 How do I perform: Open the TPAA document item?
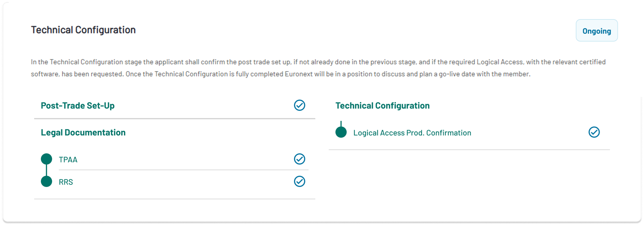tap(68, 160)
